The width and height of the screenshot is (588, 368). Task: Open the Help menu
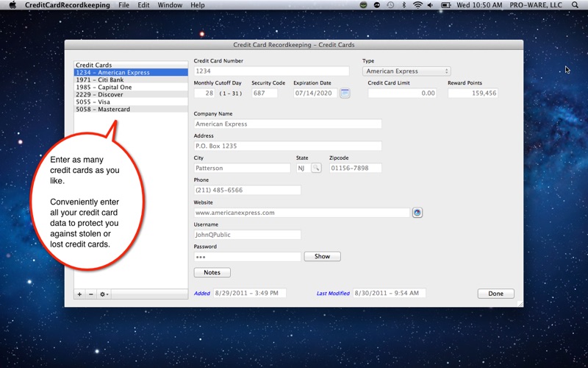tap(198, 5)
